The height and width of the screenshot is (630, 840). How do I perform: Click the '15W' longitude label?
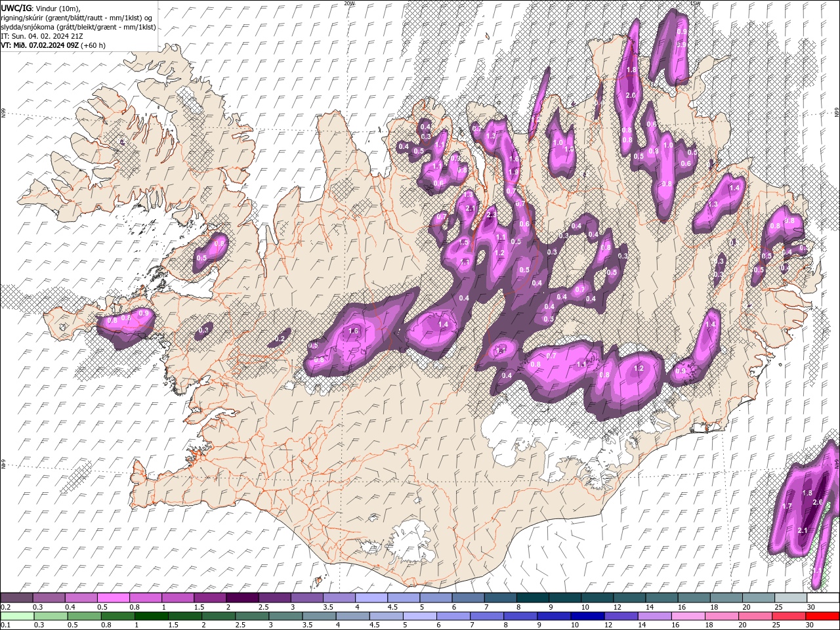pyautogui.click(x=696, y=3)
